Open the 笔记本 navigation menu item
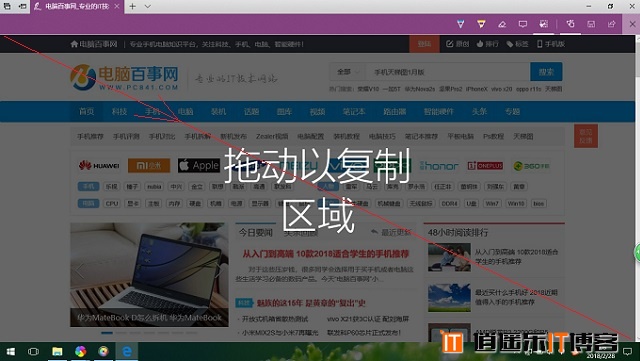This screenshot has height=361, width=640. (354, 111)
